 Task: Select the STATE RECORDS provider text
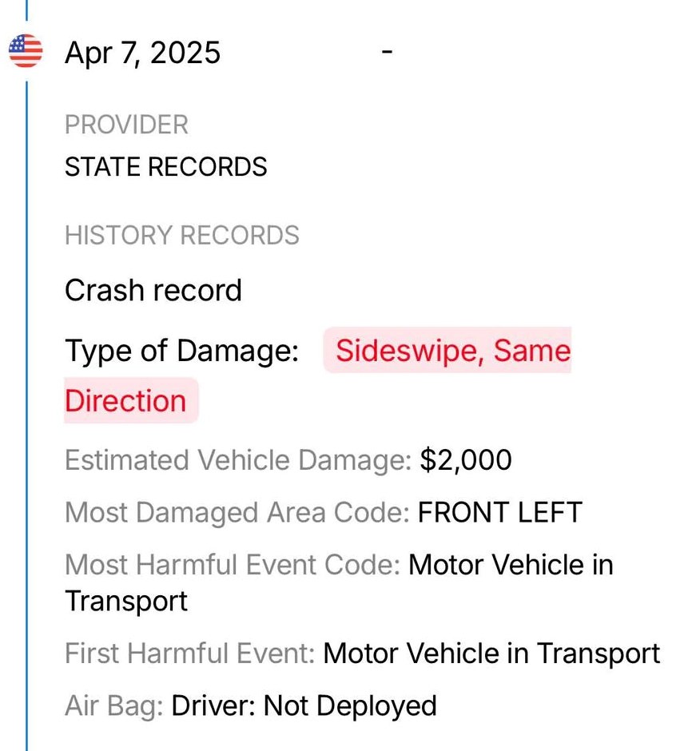(165, 167)
